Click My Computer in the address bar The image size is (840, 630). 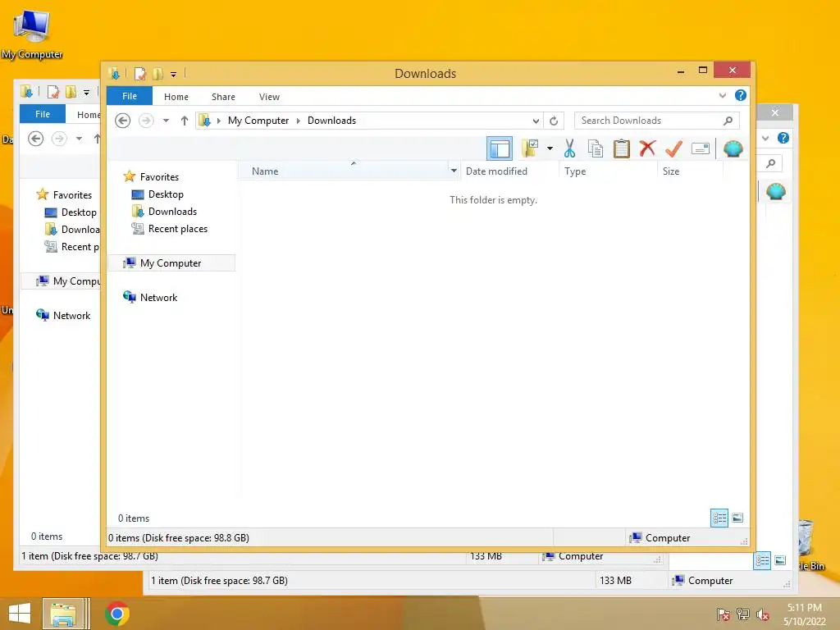click(x=258, y=121)
